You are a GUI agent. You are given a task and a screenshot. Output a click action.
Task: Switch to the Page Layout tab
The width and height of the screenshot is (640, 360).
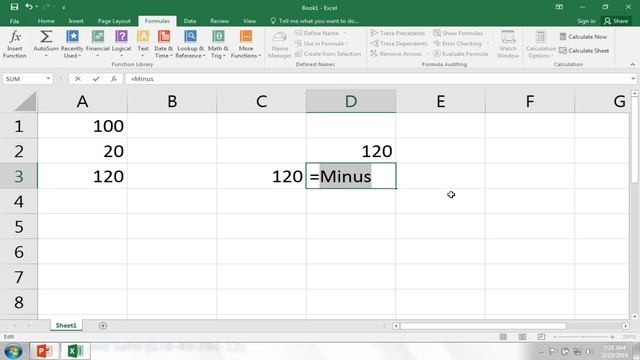click(114, 21)
